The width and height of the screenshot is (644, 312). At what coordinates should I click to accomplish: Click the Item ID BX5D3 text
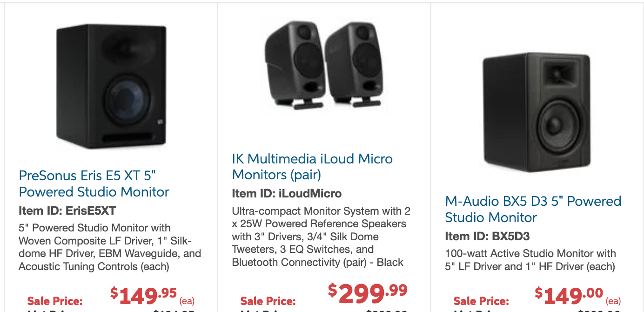click(x=487, y=237)
